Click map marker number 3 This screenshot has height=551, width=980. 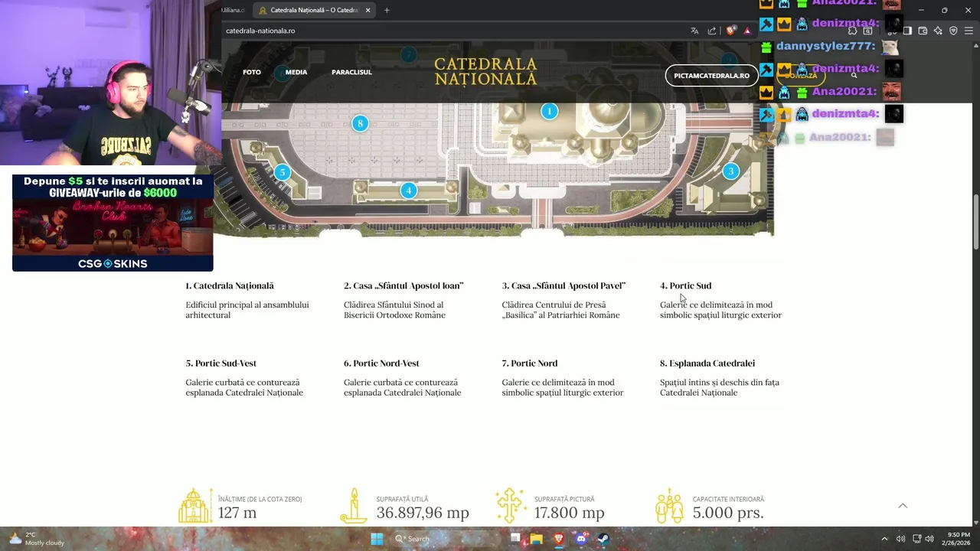click(x=730, y=171)
